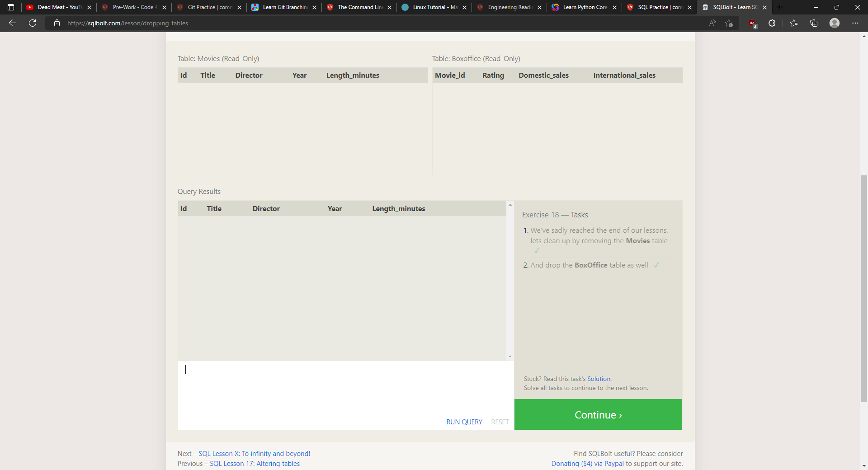Click the Read Aloud icon in address bar
The width and height of the screenshot is (868, 470).
coord(712,23)
